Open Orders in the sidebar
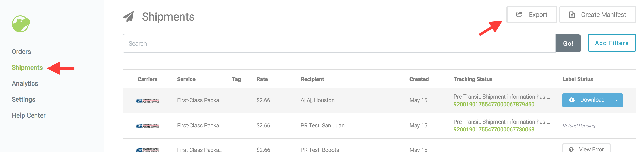The image size is (644, 152). click(21, 52)
